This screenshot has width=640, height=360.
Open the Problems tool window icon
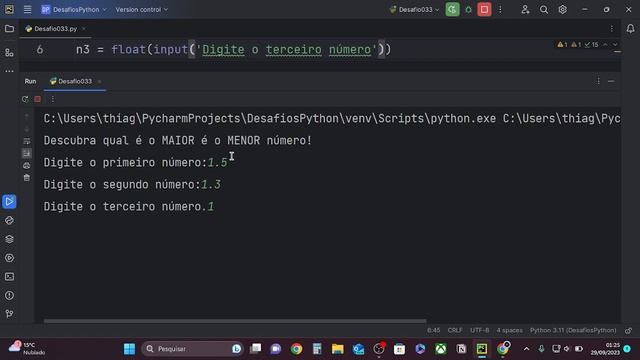coord(9,296)
